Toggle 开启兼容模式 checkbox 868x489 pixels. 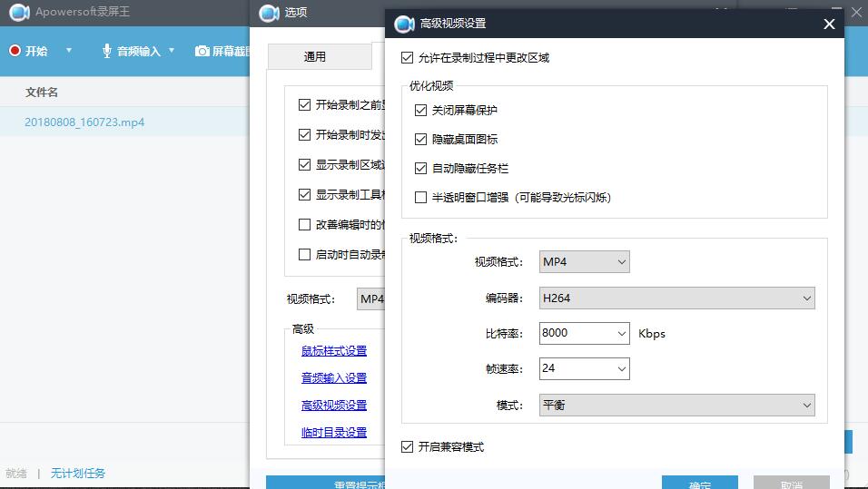click(407, 446)
